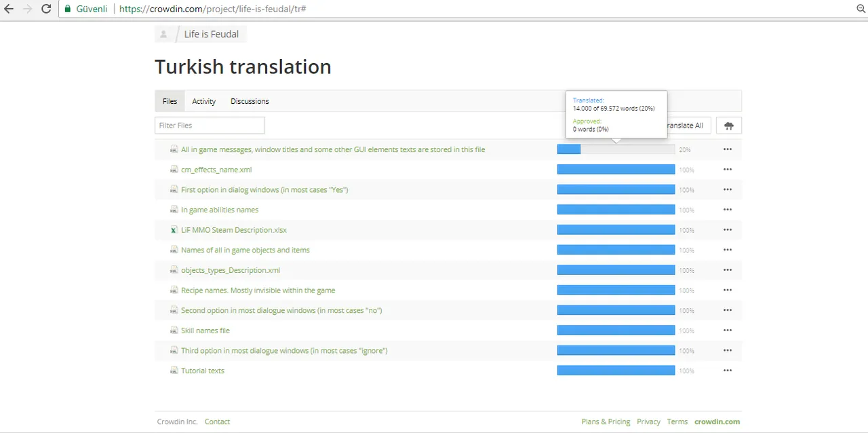Click the green secure padlock icon
Screen dimensions: 868x433
point(68,10)
